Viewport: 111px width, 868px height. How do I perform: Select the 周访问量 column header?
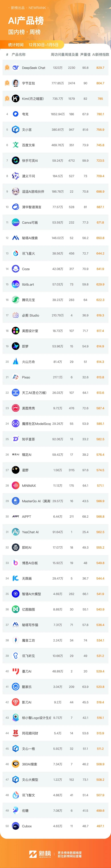click(57, 54)
